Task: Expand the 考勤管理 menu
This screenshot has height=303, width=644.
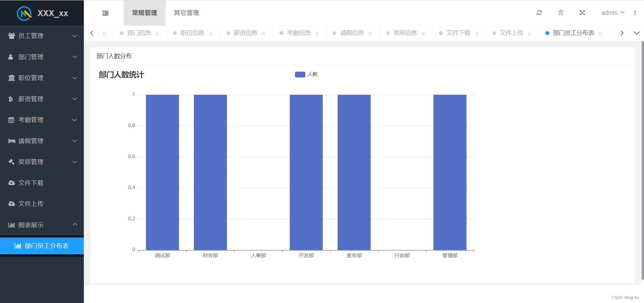Action: (x=75, y=120)
